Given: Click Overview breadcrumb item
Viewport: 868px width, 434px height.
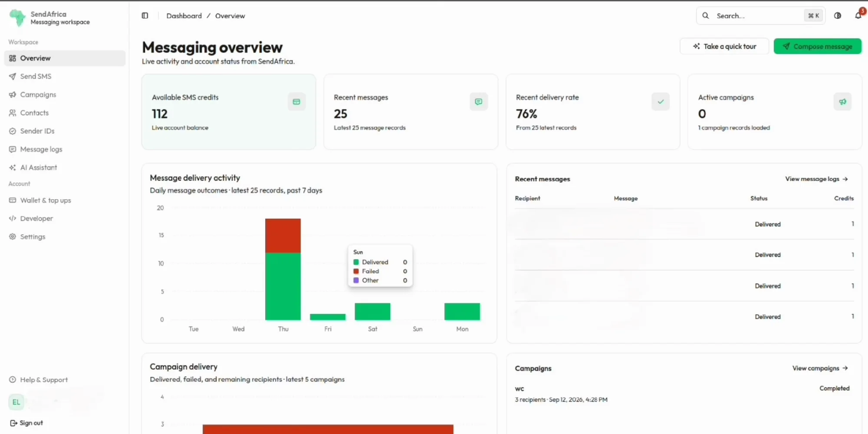Looking at the screenshot, I should (x=230, y=16).
